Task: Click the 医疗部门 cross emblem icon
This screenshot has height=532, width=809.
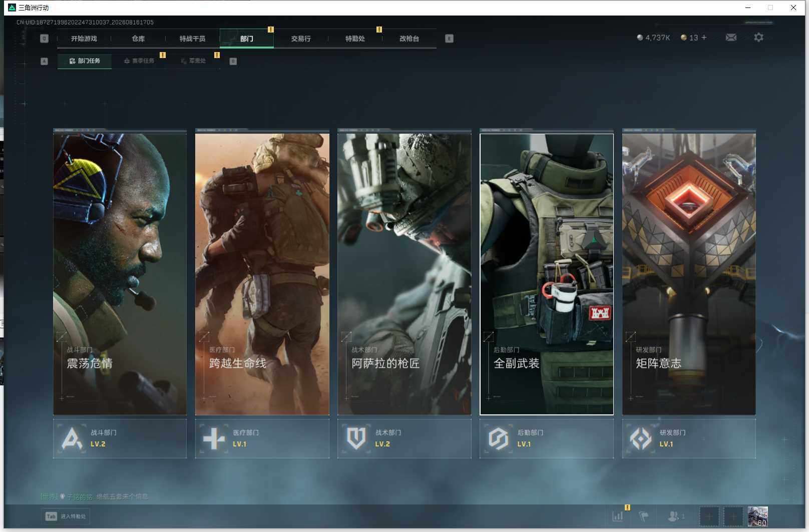Action: coord(214,438)
